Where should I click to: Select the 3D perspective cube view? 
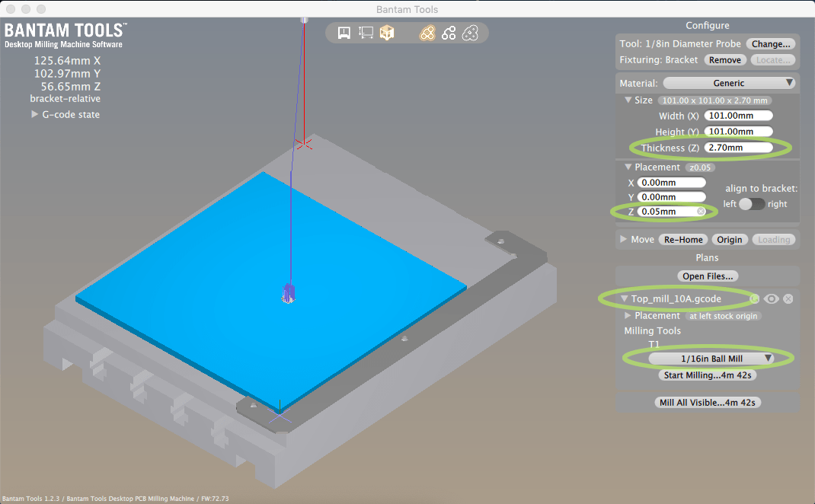tap(387, 33)
